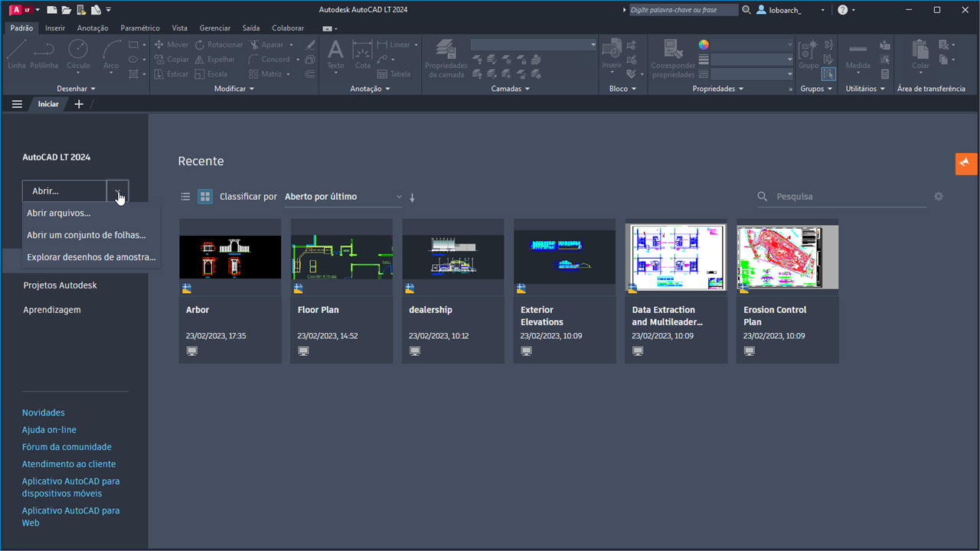Screen dimensions: 980x551
Task: Open the Aberto por último sort dropdown
Action: (343, 197)
